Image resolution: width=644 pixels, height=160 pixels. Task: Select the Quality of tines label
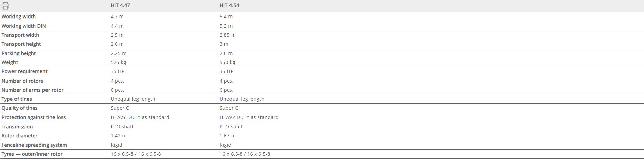click(20, 108)
